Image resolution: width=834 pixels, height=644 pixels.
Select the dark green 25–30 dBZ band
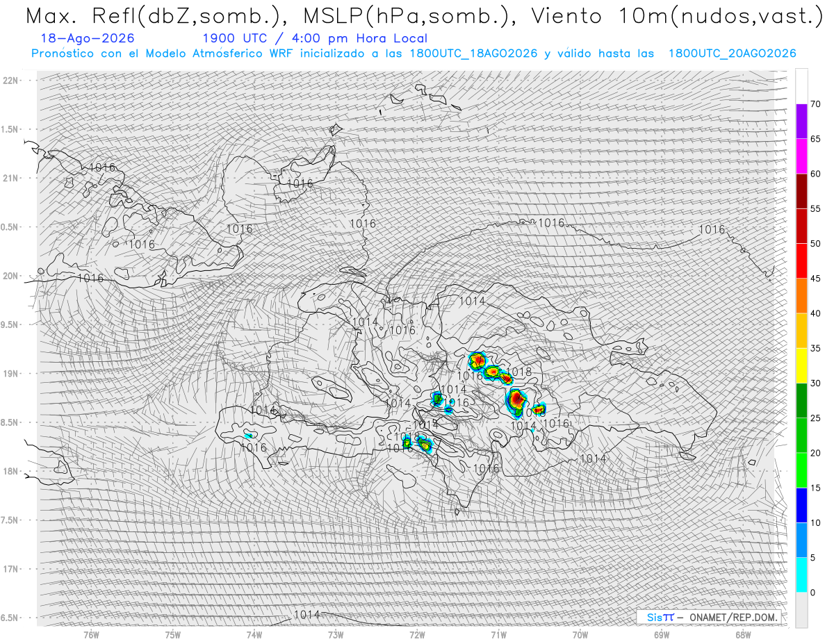801,401
